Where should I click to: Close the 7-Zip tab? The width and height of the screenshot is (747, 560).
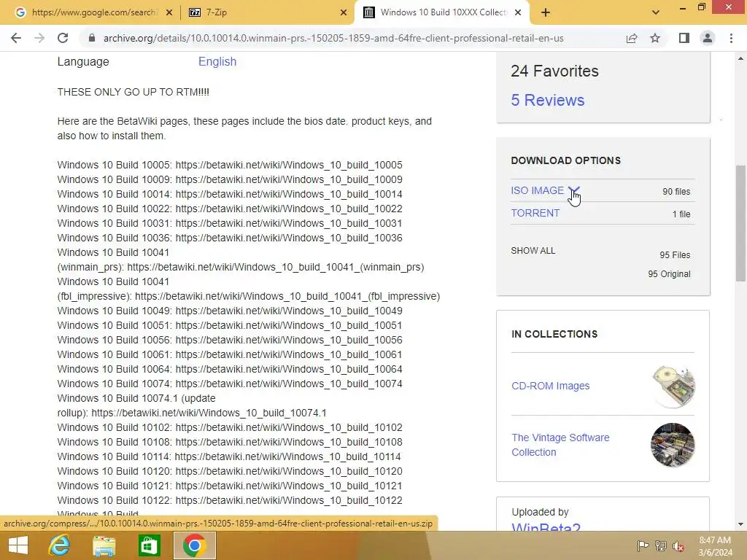coord(344,12)
